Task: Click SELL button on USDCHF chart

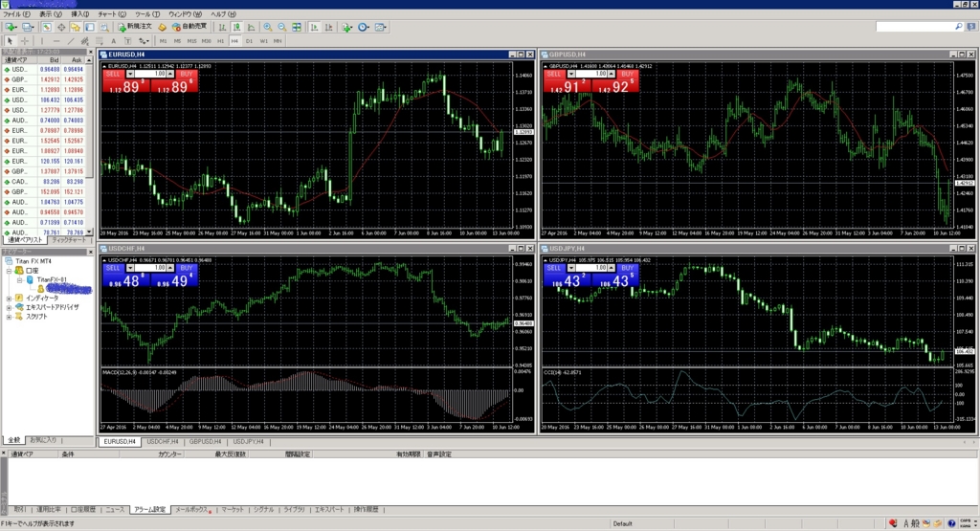Action: 113,268
